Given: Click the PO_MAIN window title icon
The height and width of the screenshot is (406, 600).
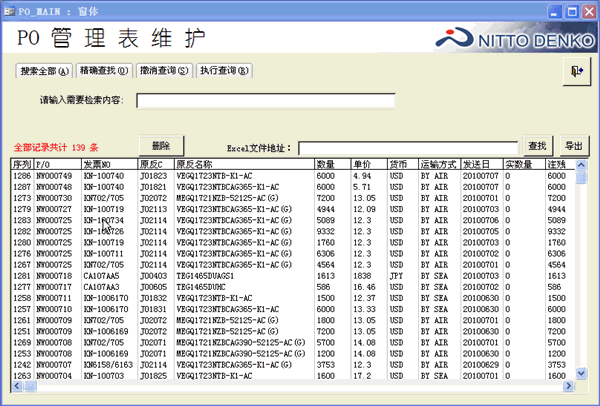Looking at the screenshot, I should (9, 11).
